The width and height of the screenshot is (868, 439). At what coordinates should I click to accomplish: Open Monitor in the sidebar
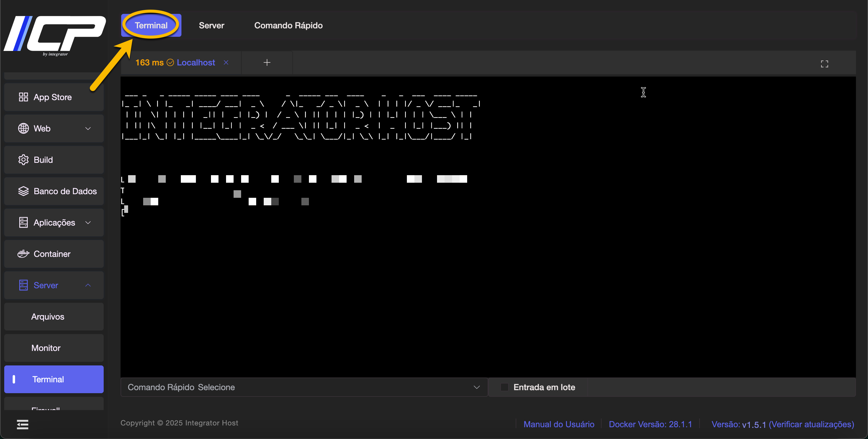tap(46, 348)
